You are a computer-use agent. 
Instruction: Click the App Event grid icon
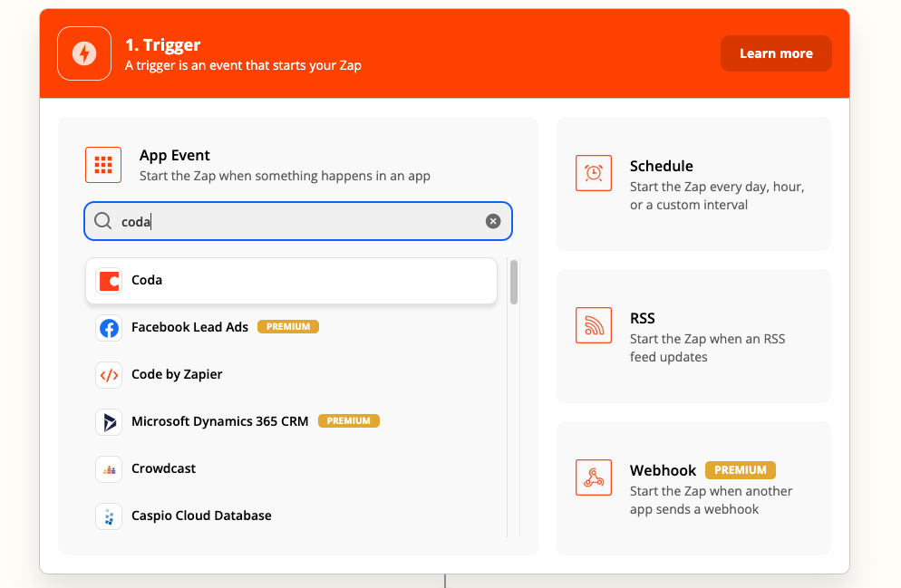coord(103,165)
